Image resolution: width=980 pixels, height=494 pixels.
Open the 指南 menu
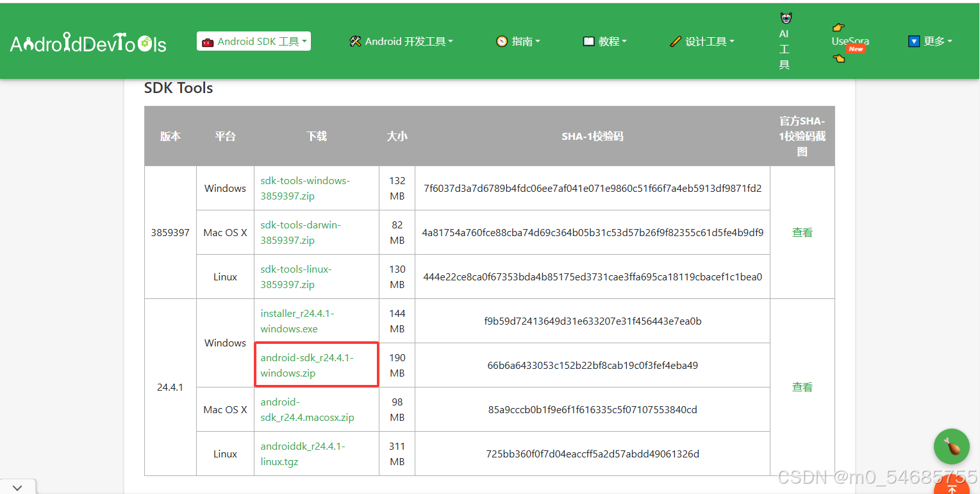coord(518,41)
